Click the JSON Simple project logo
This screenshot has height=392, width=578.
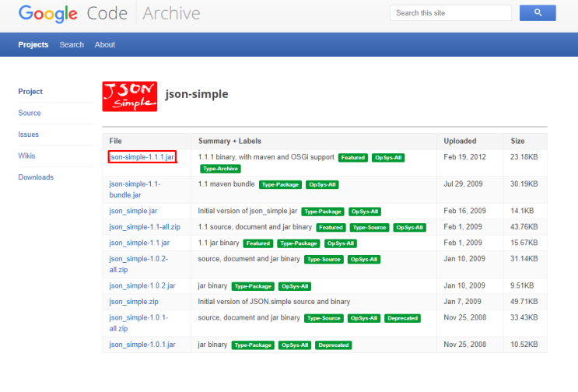click(129, 95)
